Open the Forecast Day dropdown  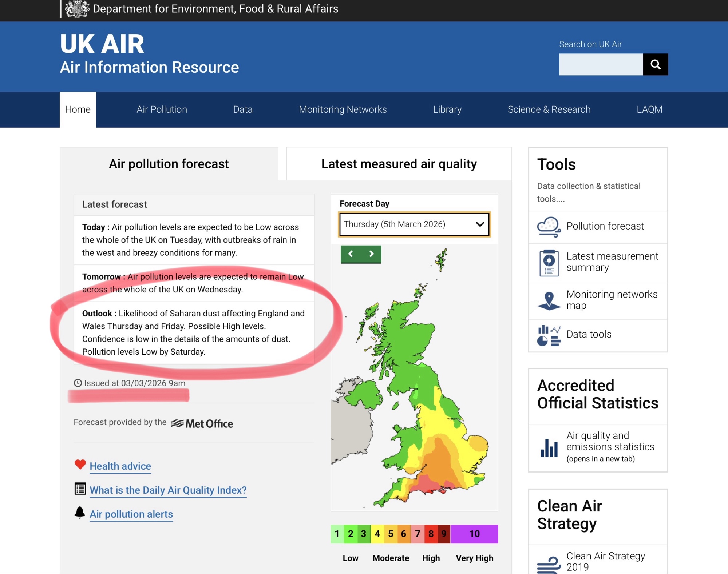[414, 224]
